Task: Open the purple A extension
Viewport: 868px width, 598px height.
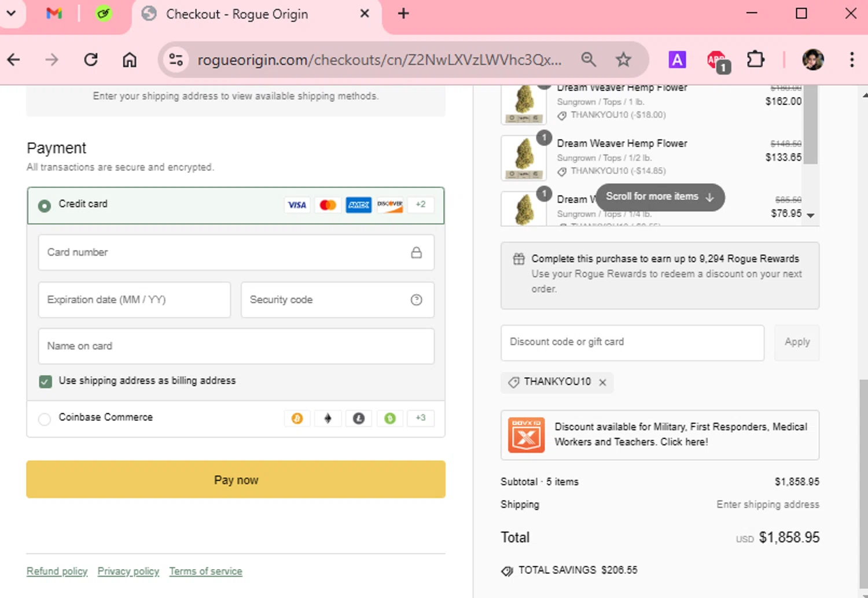Action: [x=677, y=60]
